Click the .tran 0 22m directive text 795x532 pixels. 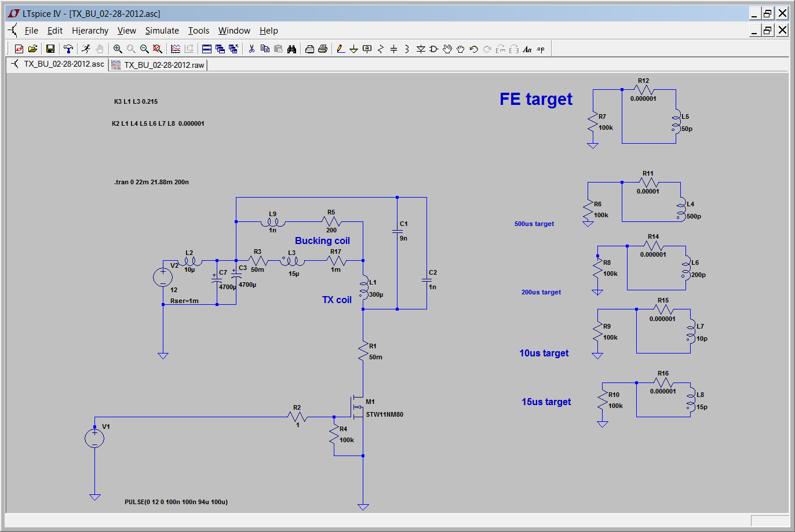(151, 182)
